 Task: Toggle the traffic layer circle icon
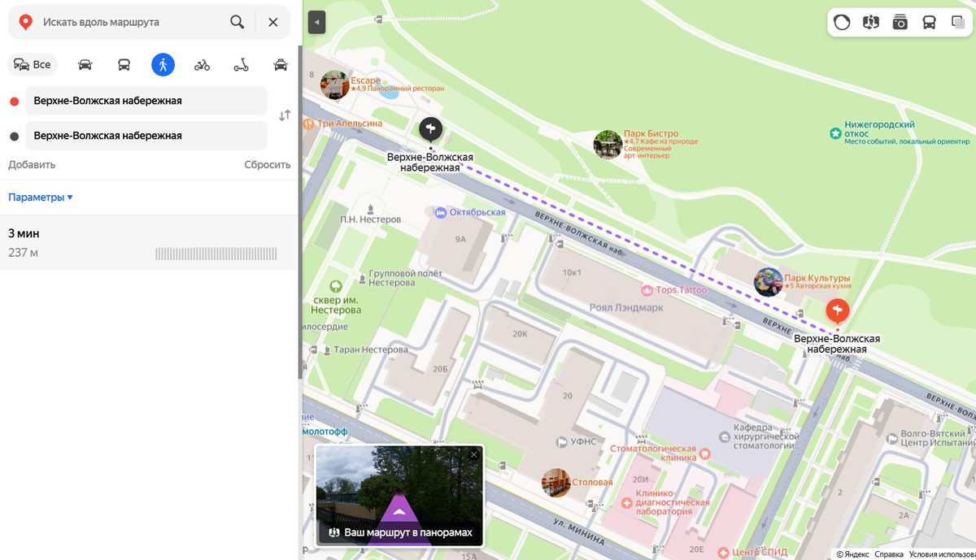(842, 23)
